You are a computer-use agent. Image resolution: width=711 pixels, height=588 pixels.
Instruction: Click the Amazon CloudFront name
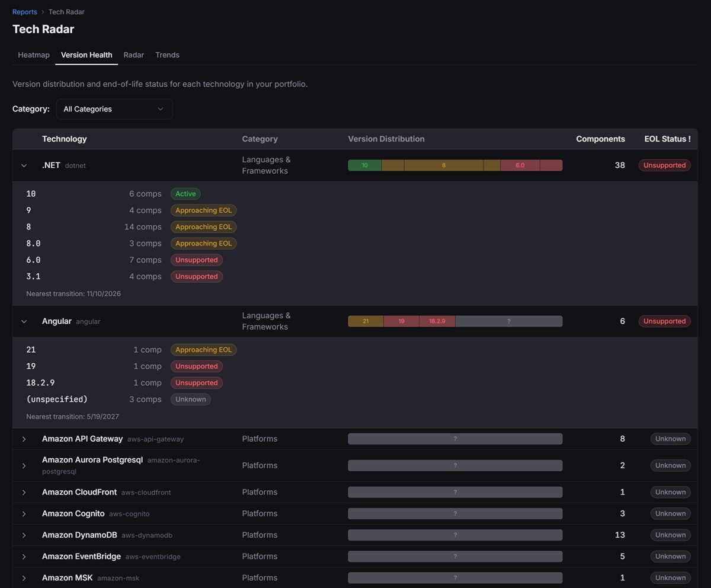79,493
